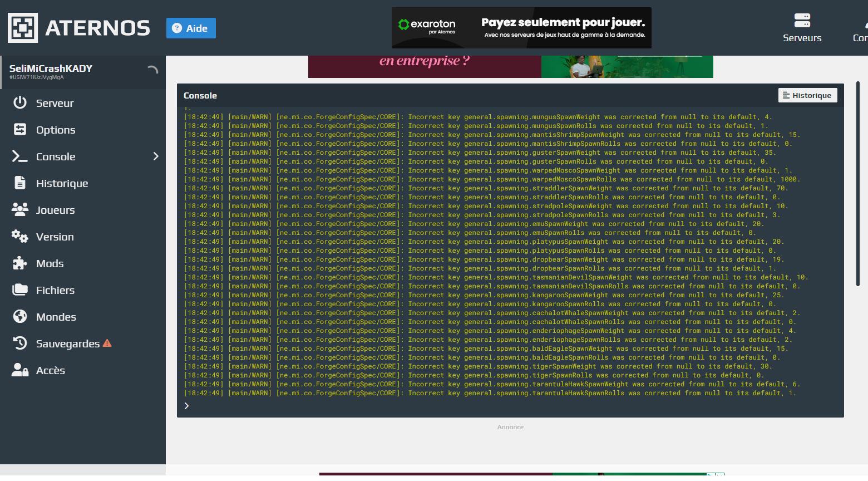
Task: Click the Aternos logo in header
Action: point(79,28)
